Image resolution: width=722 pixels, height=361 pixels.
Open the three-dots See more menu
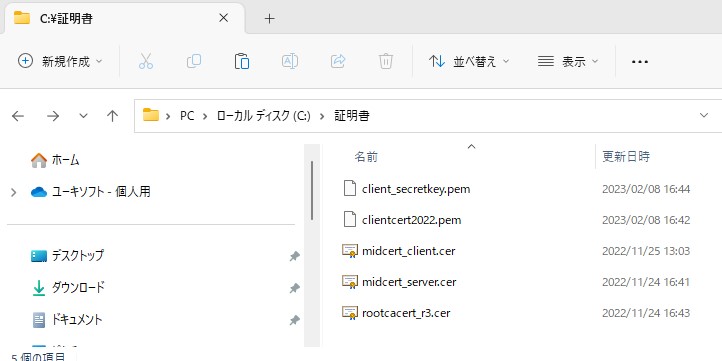(x=640, y=62)
